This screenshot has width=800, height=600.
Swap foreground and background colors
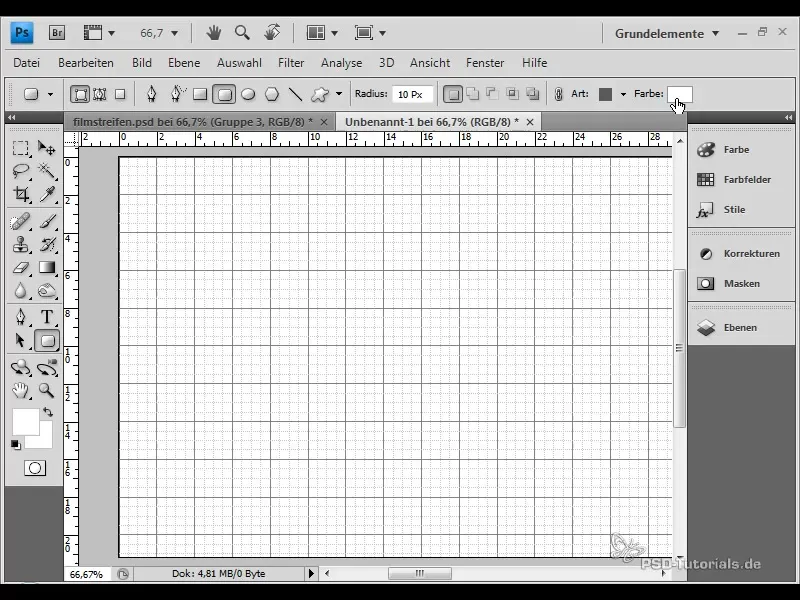pyautogui.click(x=47, y=412)
